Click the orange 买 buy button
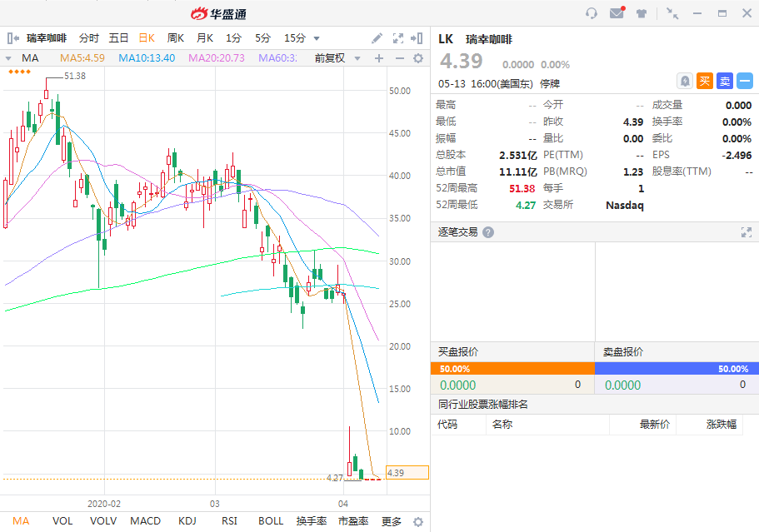This screenshot has width=759, height=532. click(x=705, y=81)
